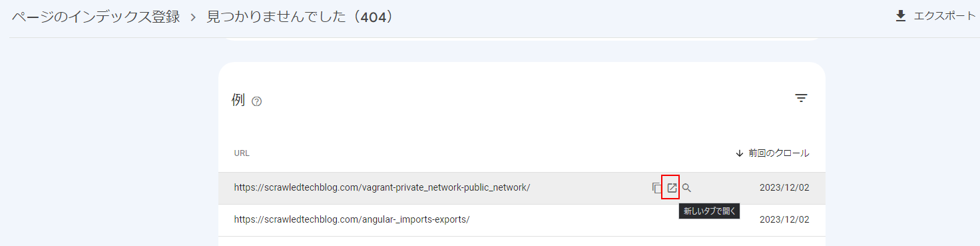
Task: Click the export download arrow icon
Action: [901, 16]
